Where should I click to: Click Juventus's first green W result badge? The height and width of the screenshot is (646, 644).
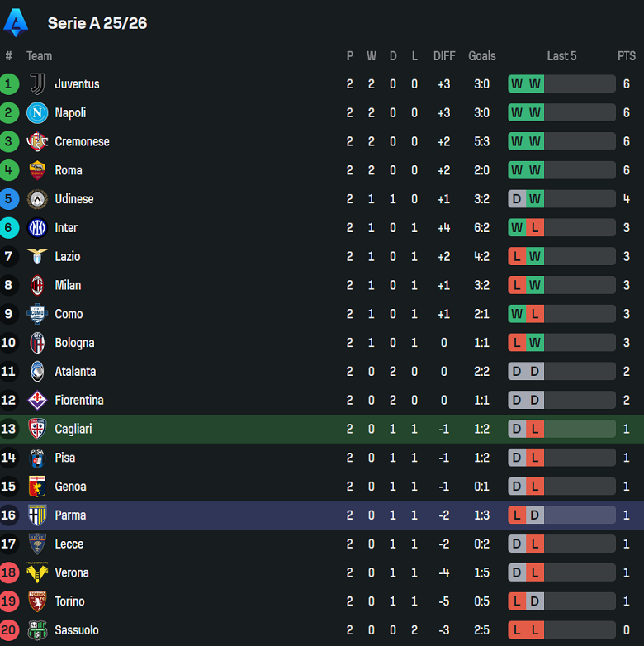pyautogui.click(x=517, y=84)
